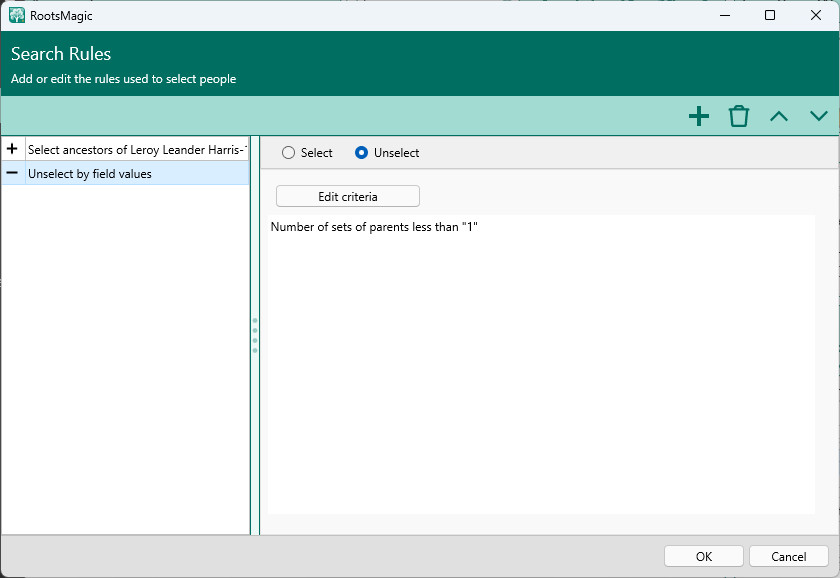Move the selected rule up
The height and width of the screenshot is (578, 840).
[779, 116]
